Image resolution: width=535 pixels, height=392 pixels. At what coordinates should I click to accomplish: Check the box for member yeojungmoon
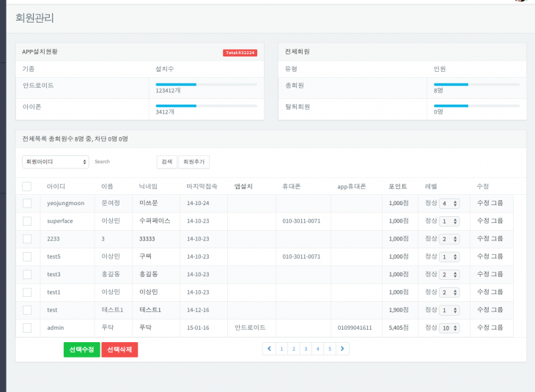click(27, 203)
